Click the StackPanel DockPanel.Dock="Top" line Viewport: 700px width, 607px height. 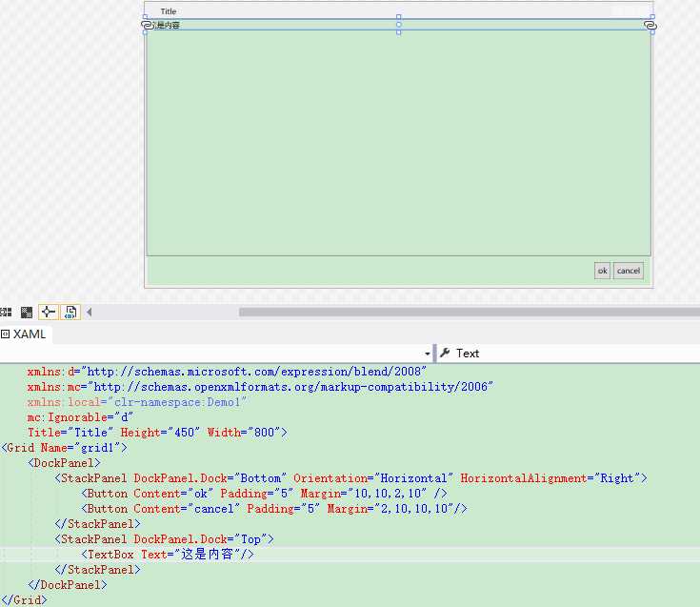click(164, 539)
